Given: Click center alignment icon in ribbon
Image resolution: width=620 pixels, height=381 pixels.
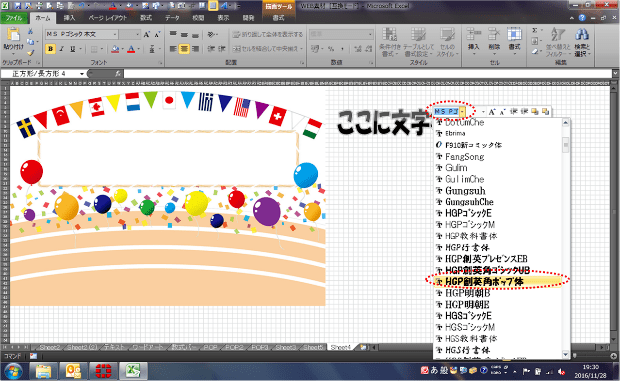Looking at the screenshot, I should click(x=184, y=49).
